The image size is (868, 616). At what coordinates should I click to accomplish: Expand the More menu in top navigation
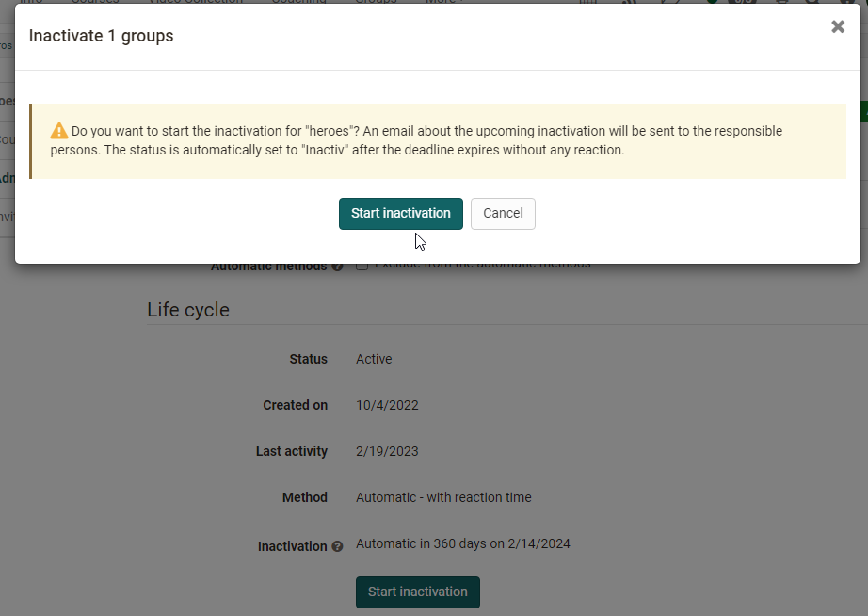click(x=441, y=2)
